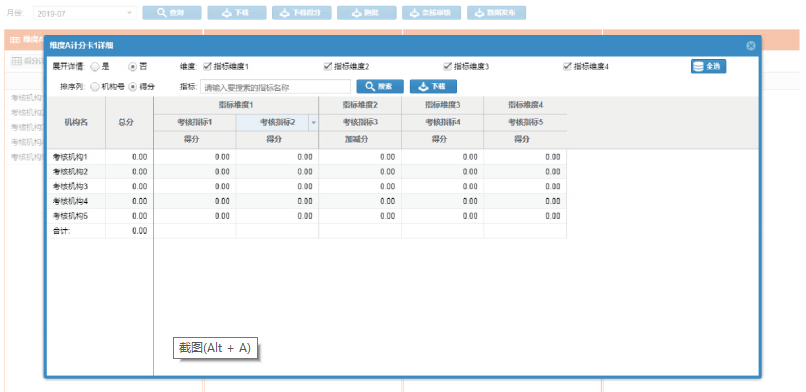
Task: Click the 数据发布 button in background page
Action: tap(496, 13)
